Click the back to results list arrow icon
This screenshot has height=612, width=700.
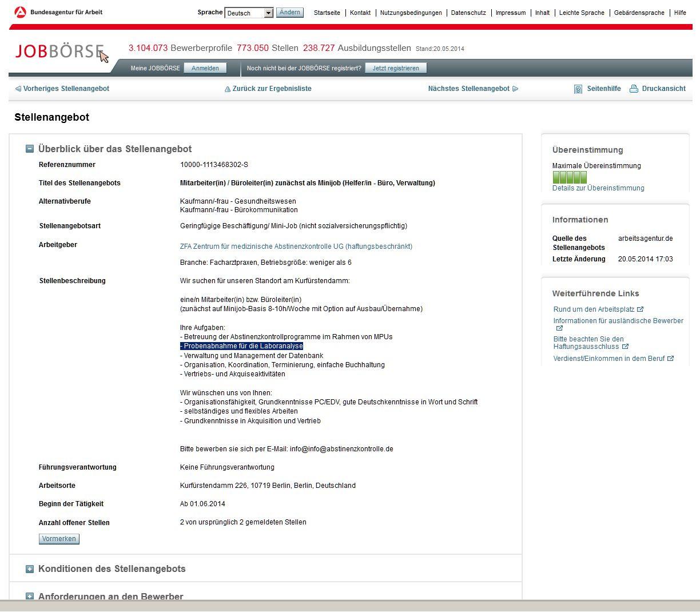(x=228, y=89)
